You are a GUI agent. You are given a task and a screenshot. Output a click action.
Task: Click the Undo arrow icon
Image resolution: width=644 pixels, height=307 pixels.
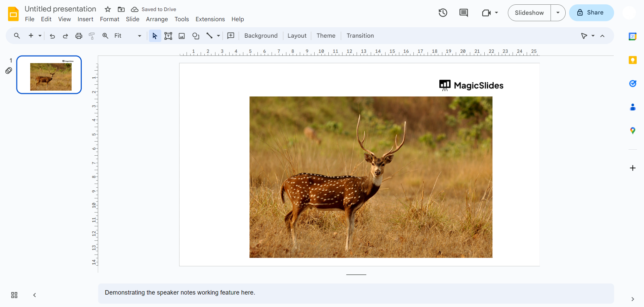(x=52, y=36)
